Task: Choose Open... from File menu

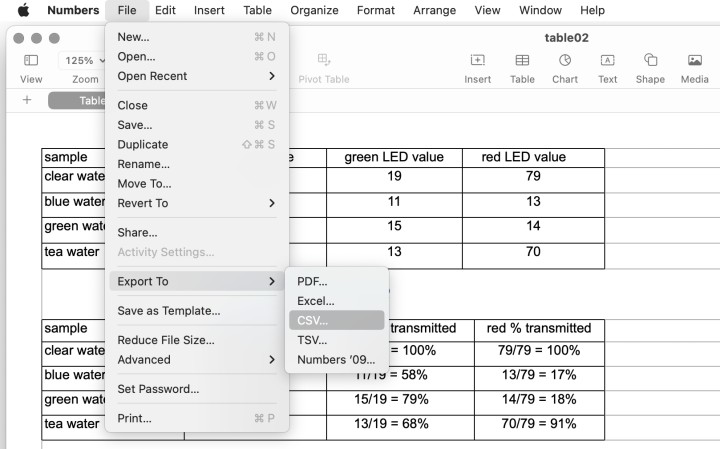Action: pyautogui.click(x=197, y=56)
